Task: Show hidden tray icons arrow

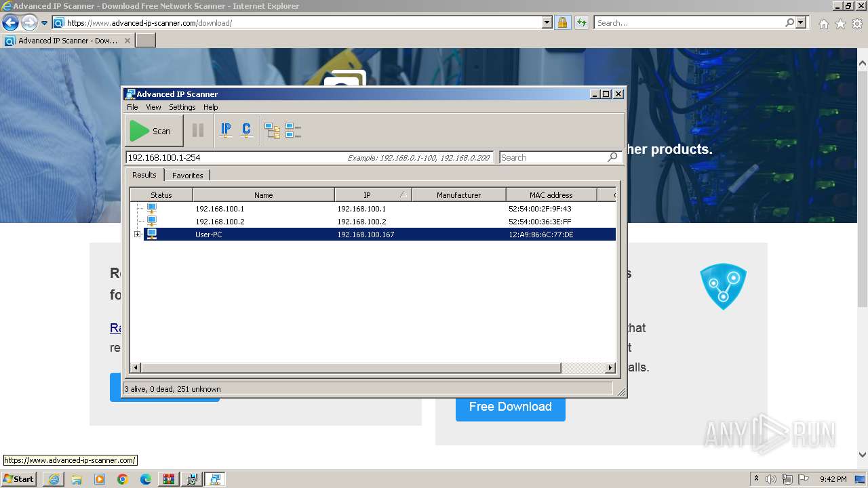Action: coord(756,479)
